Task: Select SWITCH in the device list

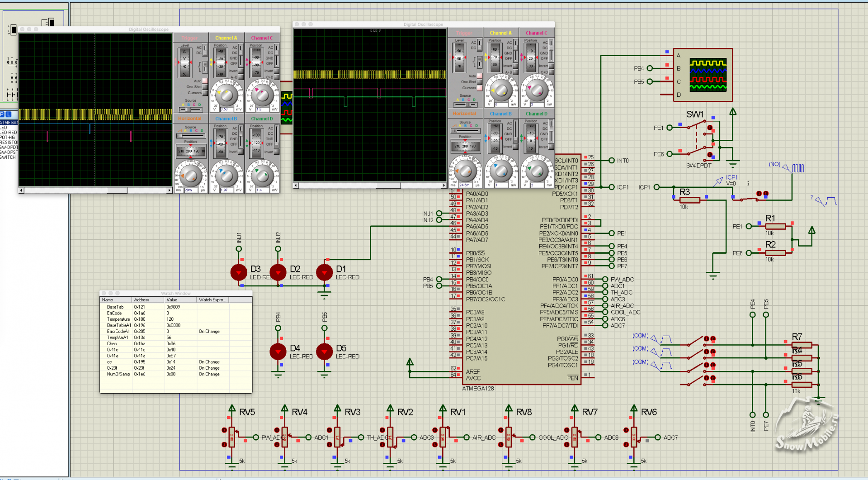Action: 8,157
